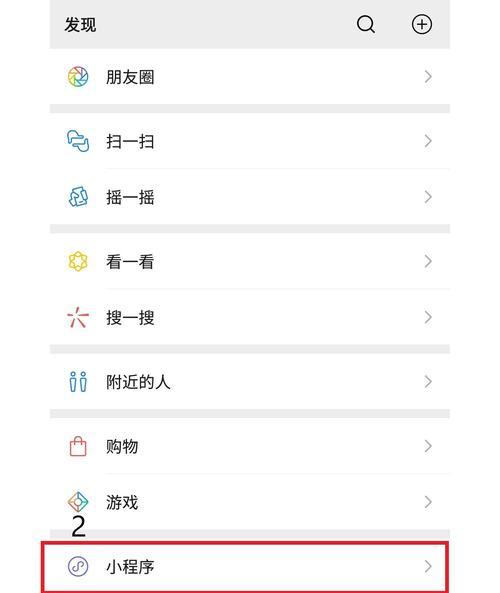Tap the Shake 摇一摇 icon
The width and height of the screenshot is (500, 593).
(x=78, y=197)
